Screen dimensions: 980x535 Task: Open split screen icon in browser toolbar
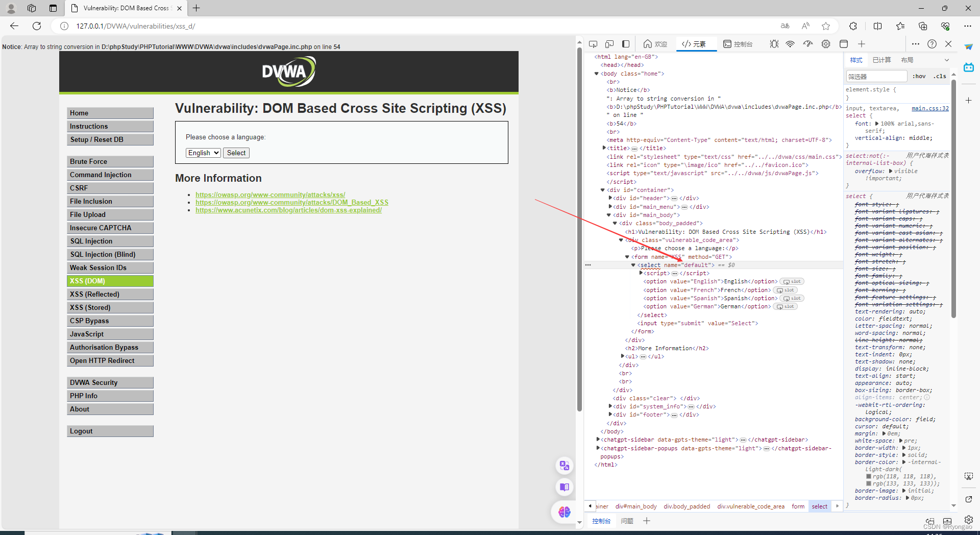(878, 26)
